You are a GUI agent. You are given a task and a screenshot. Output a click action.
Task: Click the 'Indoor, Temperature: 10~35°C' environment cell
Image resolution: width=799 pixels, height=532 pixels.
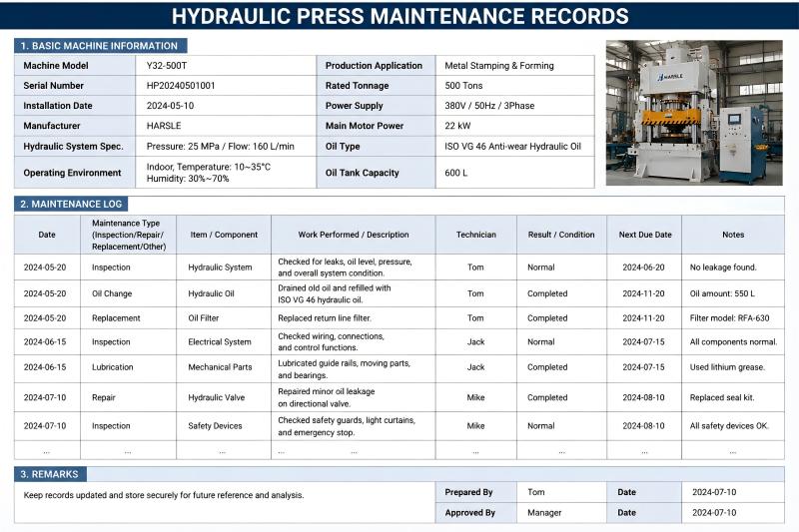pyautogui.click(x=226, y=173)
